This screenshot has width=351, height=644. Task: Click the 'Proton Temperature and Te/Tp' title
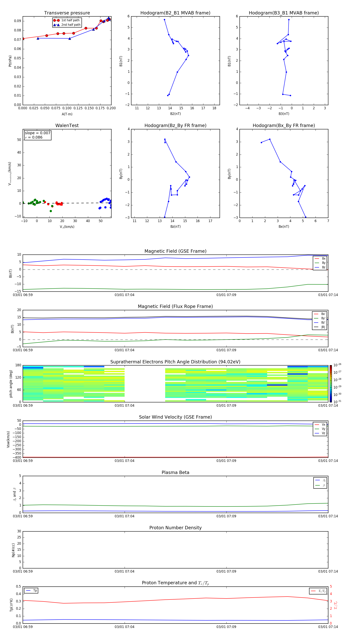coord(175,583)
